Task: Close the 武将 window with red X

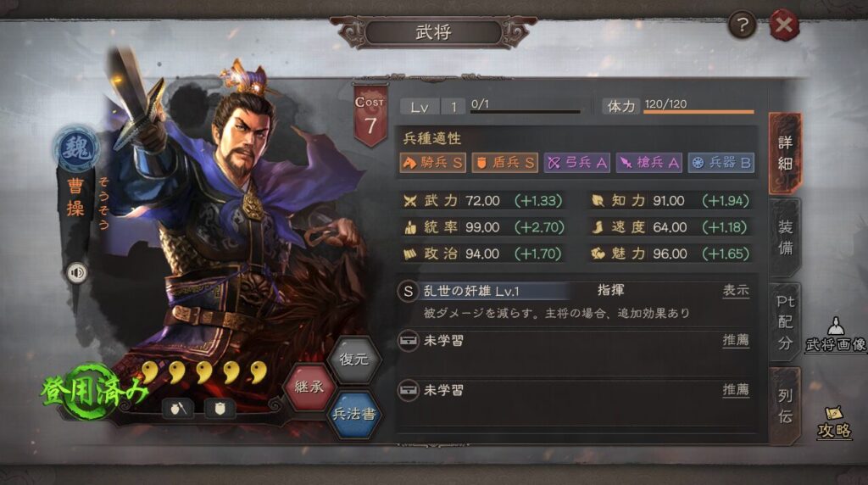Action: [784, 25]
